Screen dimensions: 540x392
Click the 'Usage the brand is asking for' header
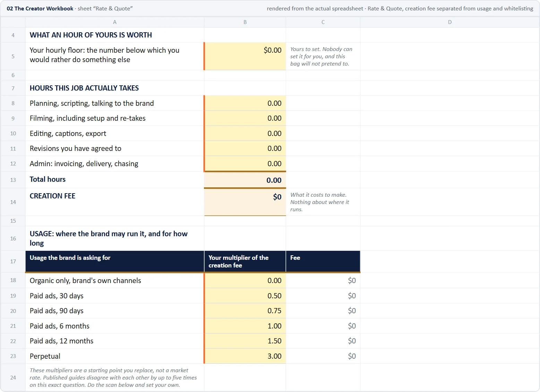115,261
